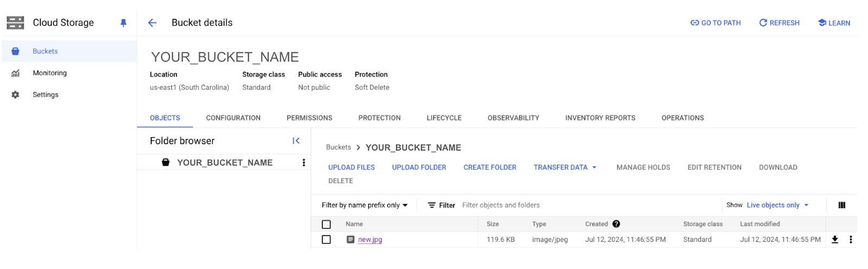Select YOUR_BUCKET_NAME in the Folder browser tree

[225, 162]
